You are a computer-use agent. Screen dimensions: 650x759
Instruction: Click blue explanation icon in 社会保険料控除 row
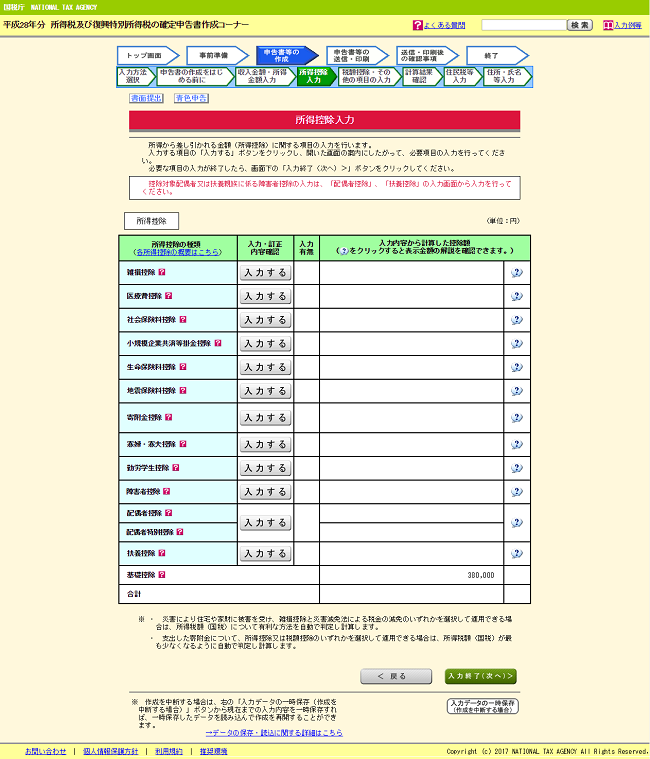click(517, 320)
